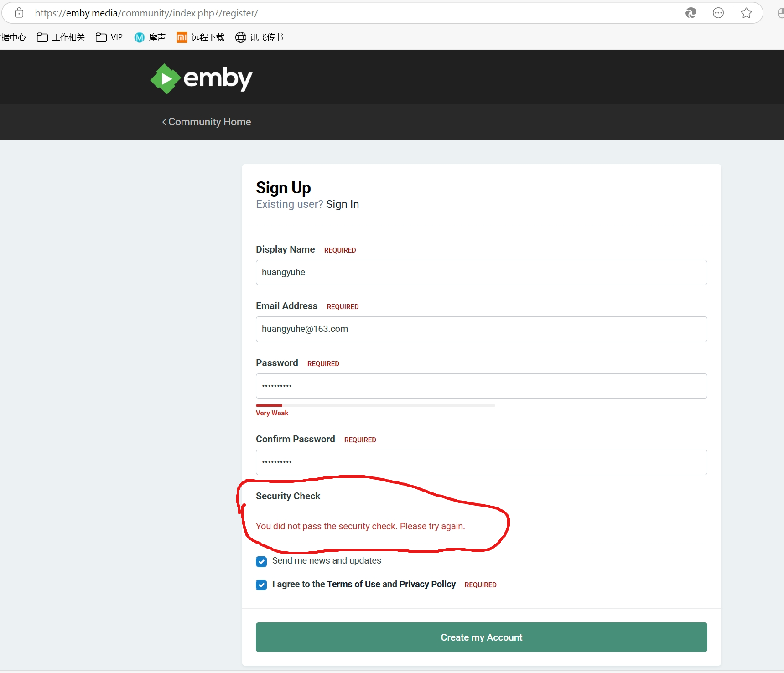This screenshot has height=673, width=784.
Task: Click the tracking prevention swirl icon
Action: pos(691,13)
